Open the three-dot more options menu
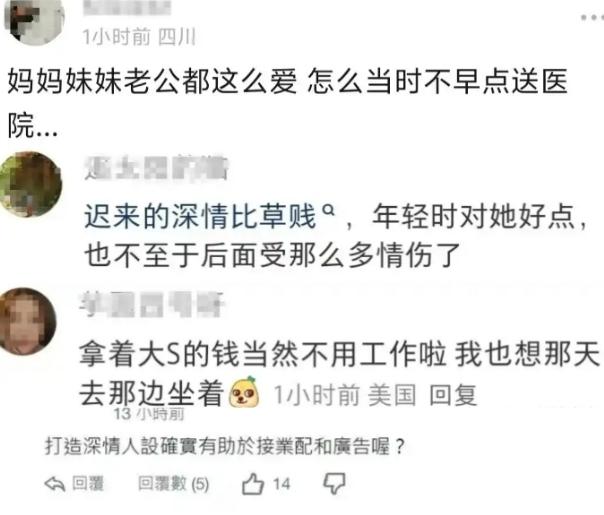604x515 pixels. click(592, 17)
